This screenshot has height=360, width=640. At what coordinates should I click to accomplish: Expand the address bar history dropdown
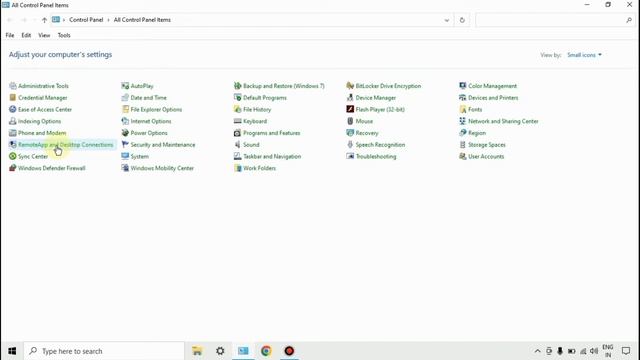coord(447,20)
